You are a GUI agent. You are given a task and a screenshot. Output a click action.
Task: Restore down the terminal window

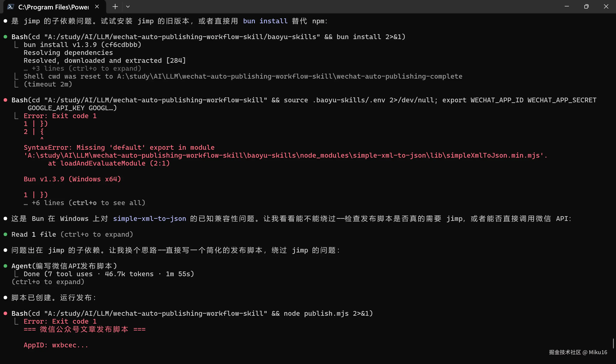point(586,7)
